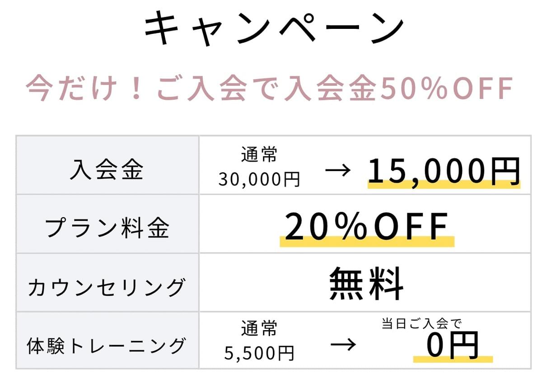Click the 5,500円 regular price
542x392 pixels.
pyautogui.click(x=259, y=353)
